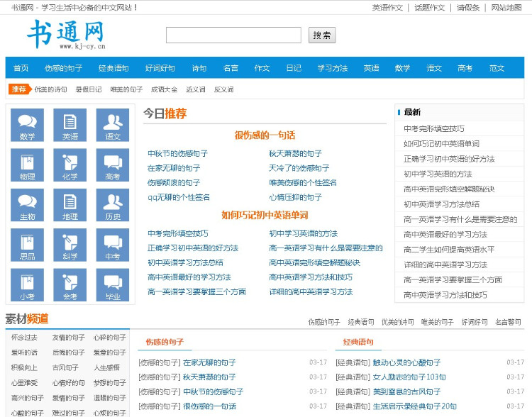Open 学习方法 in the navigation bar
Image resolution: width=532 pixels, height=417 pixels.
pyautogui.click(x=333, y=68)
